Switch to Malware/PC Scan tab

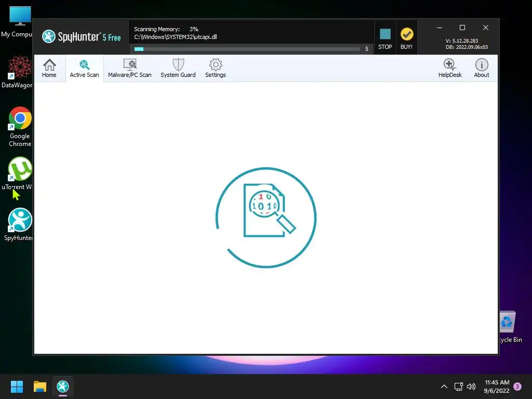click(129, 68)
